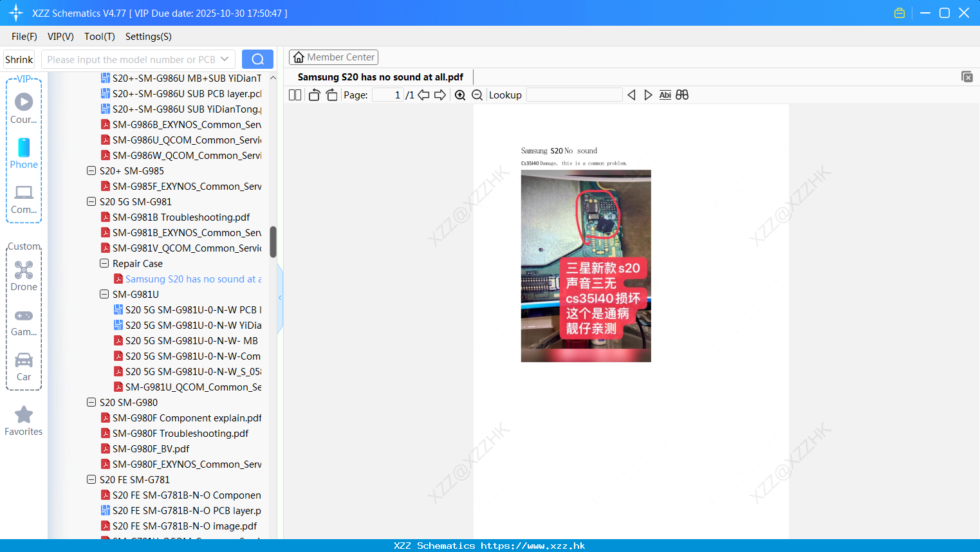Open the Courses sidebar section
Image resolution: width=980 pixels, height=552 pixels.
click(x=24, y=109)
